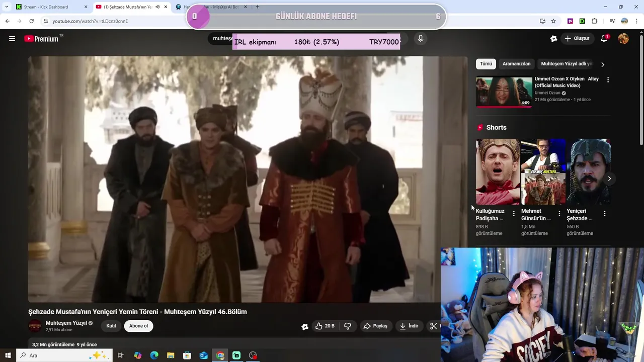Click the sparkle icon beside the like button

(x=305, y=326)
